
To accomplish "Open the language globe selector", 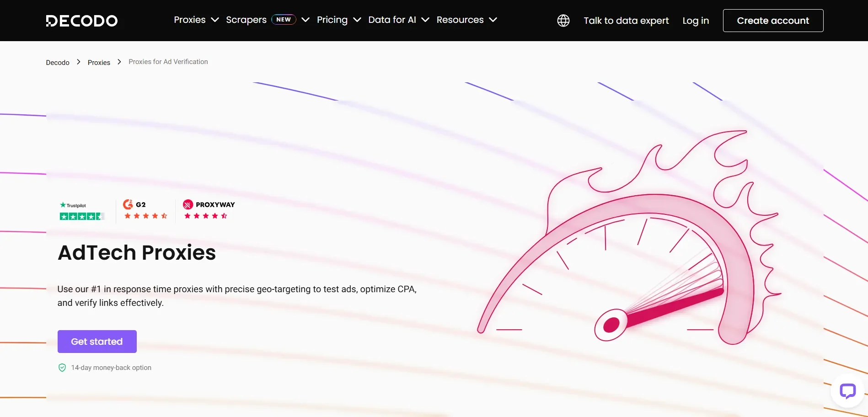I will click(563, 21).
